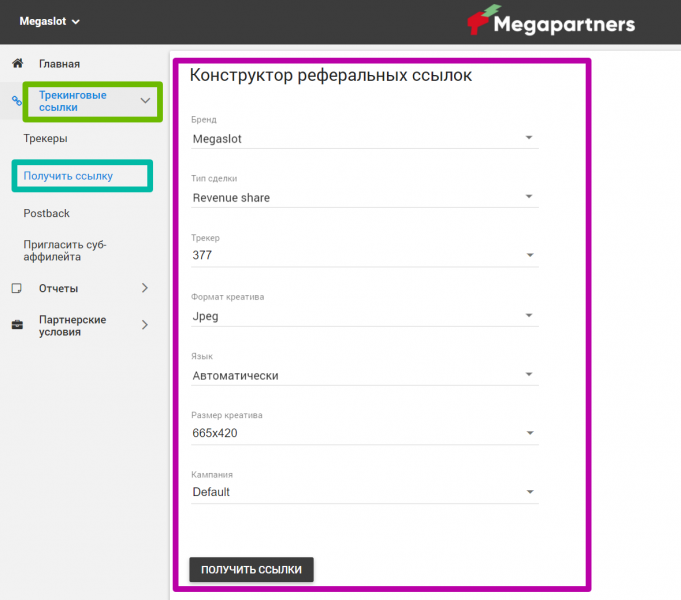Click the Megapartners logo
The width and height of the screenshot is (681, 600).
pos(551,21)
